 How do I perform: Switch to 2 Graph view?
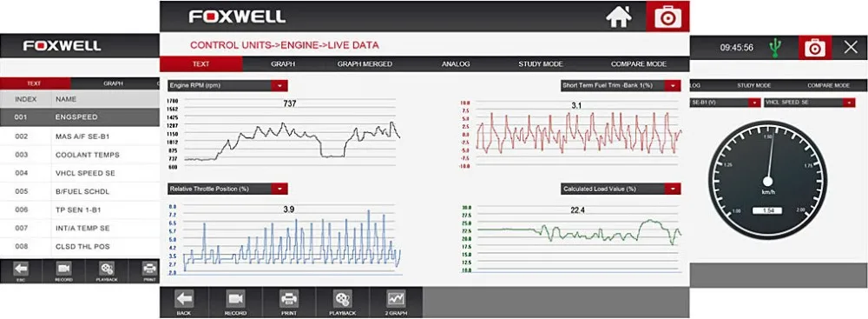tap(397, 302)
